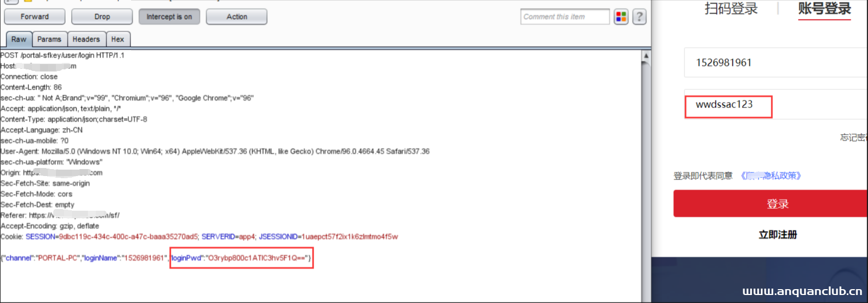Viewport: 868px width, 303px height.
Task: Select the Hex view tab
Action: point(118,39)
